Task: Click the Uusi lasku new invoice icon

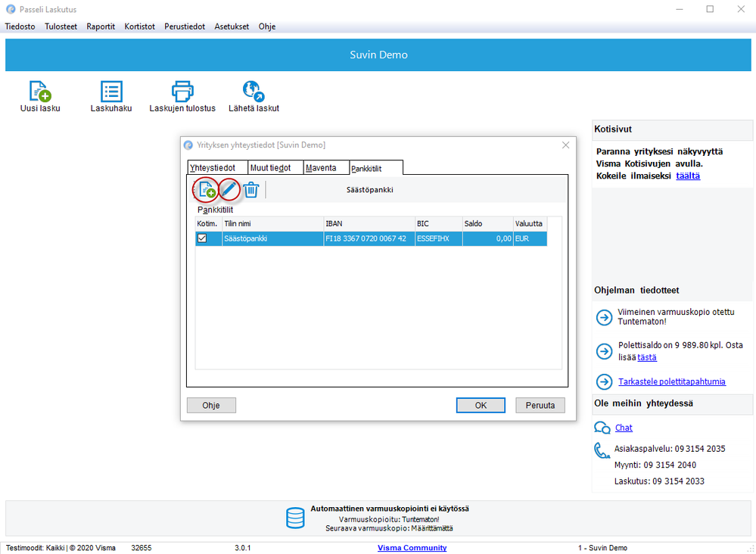Action: 40,91
